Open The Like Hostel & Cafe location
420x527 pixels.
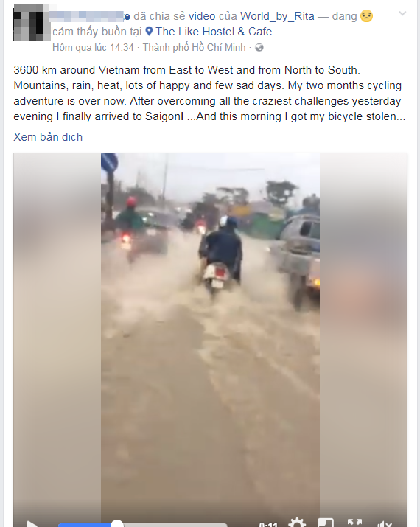[214, 32]
